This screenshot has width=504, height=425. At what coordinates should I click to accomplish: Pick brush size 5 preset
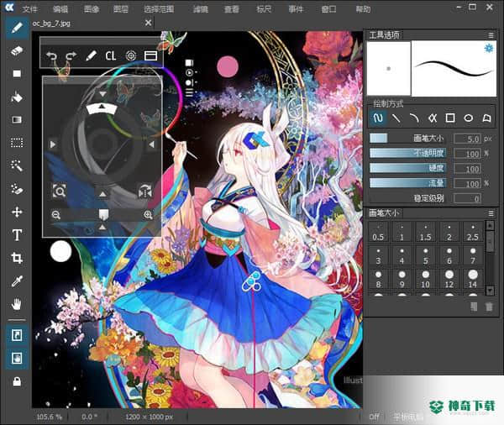426,256
